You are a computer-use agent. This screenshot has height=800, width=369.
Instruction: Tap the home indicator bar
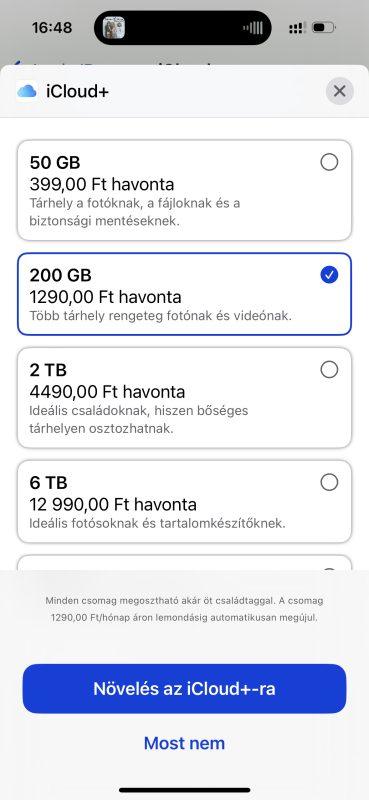coord(184,790)
